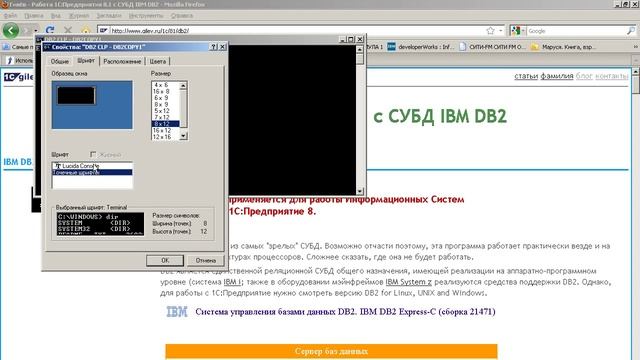640x360 pixels.
Task: Switch to the Общие tab in properties dialog
Action: coord(60,62)
